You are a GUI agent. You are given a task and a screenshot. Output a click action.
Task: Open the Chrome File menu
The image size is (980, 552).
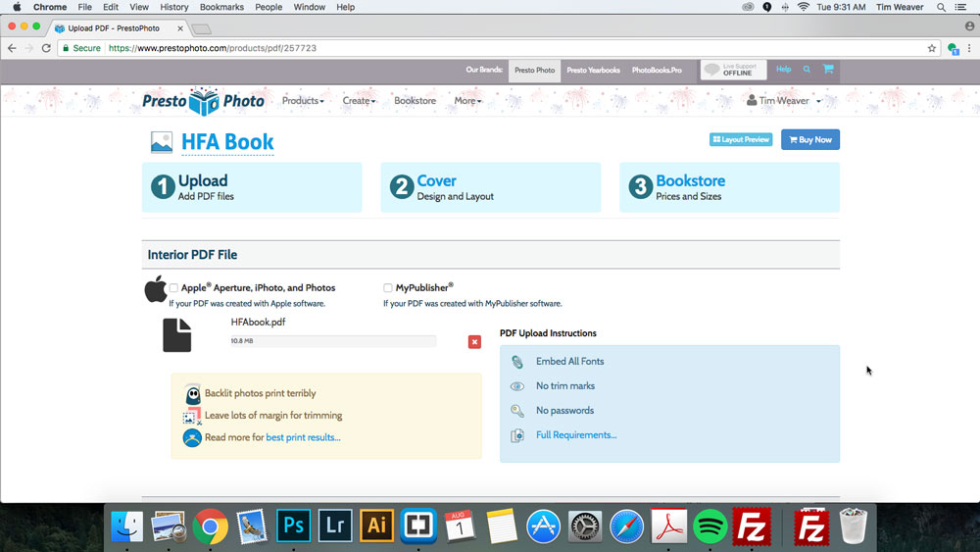[84, 8]
